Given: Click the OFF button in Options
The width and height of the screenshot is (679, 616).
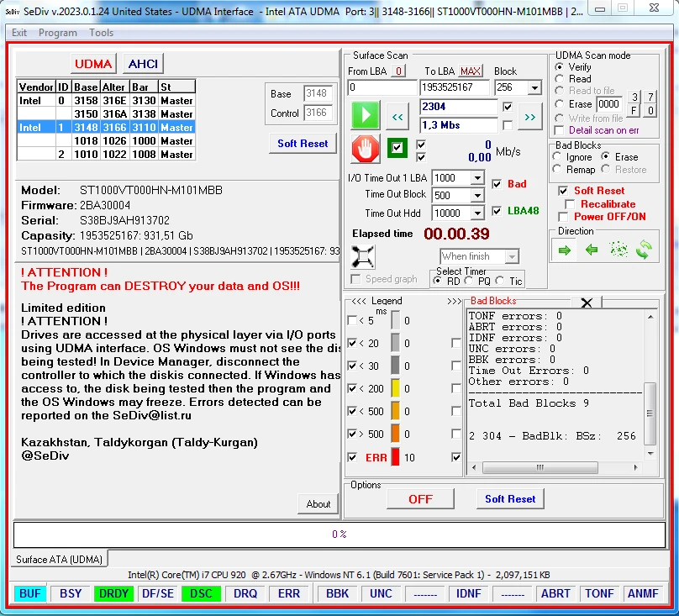Looking at the screenshot, I should coord(420,499).
